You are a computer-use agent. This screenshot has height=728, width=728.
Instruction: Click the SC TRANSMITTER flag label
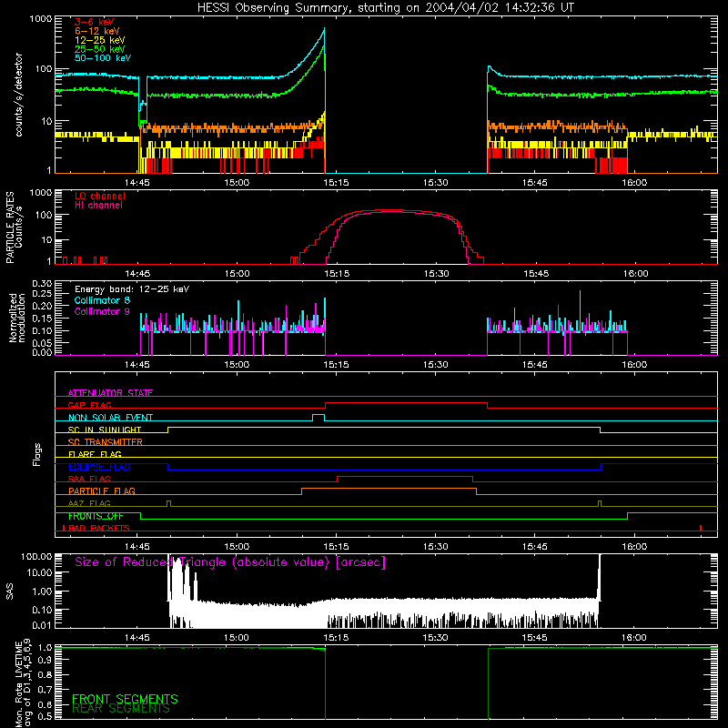(105, 442)
